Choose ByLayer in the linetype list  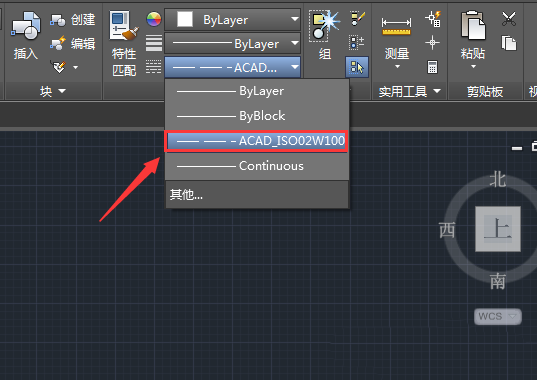pyautogui.click(x=257, y=91)
